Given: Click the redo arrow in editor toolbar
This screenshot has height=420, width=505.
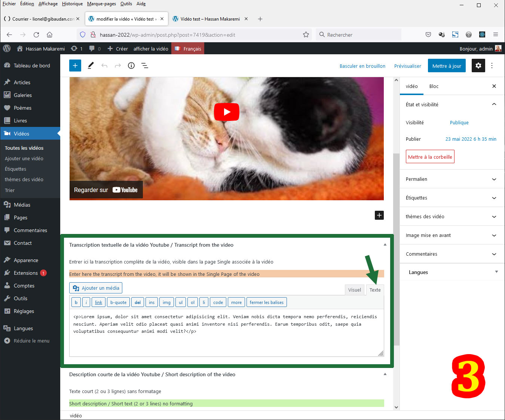Looking at the screenshot, I should tap(118, 66).
